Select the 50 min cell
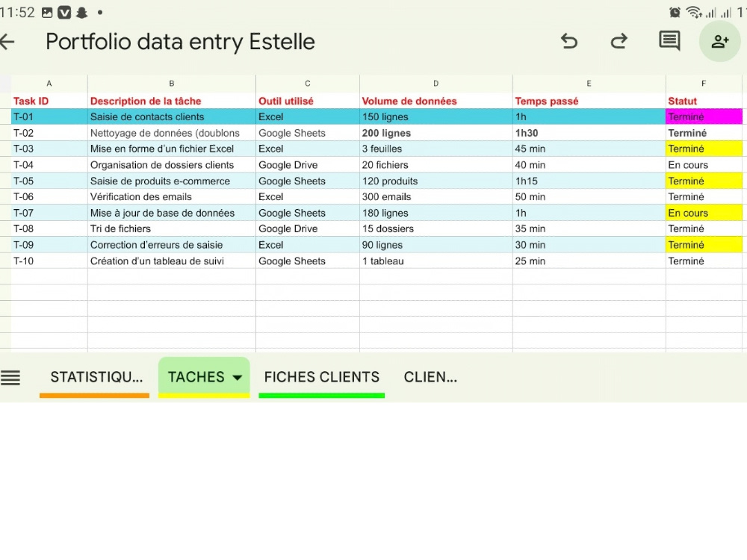This screenshot has width=747, height=560. 589,196
